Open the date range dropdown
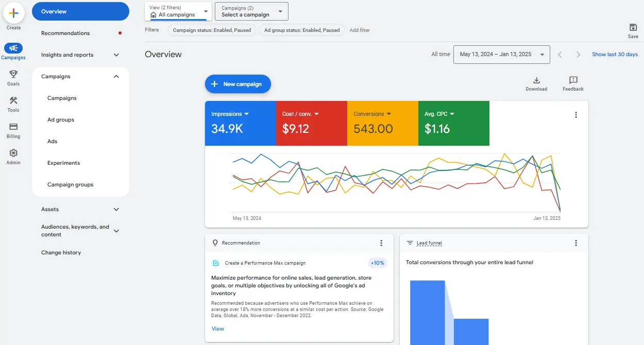Image resolution: width=644 pixels, height=345 pixels. pos(501,55)
